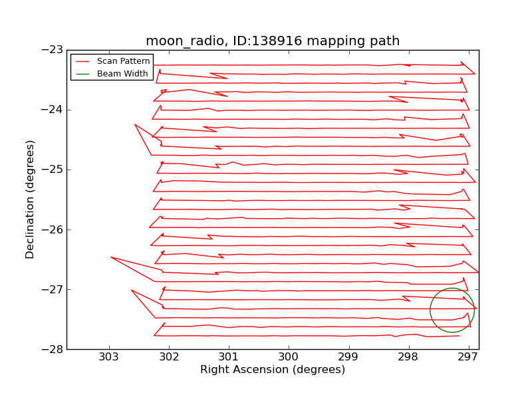Click the y-axis tick label −24
Screen dimensions: 532x399
pos(52,110)
